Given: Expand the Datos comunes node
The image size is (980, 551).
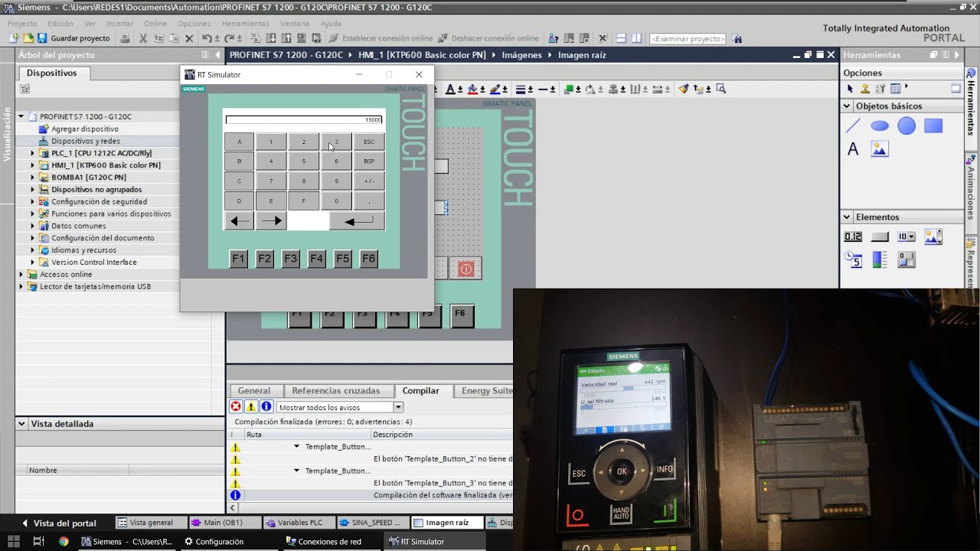Looking at the screenshot, I should pos(33,226).
